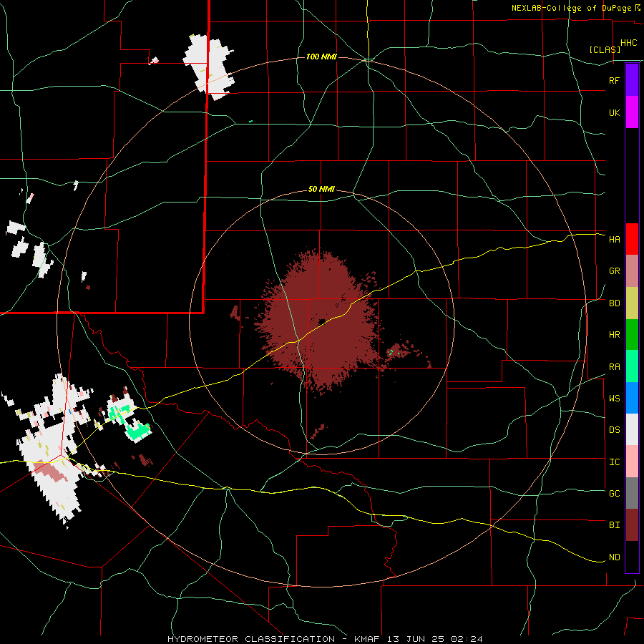Click the 100 NMI range ring label

(x=321, y=57)
